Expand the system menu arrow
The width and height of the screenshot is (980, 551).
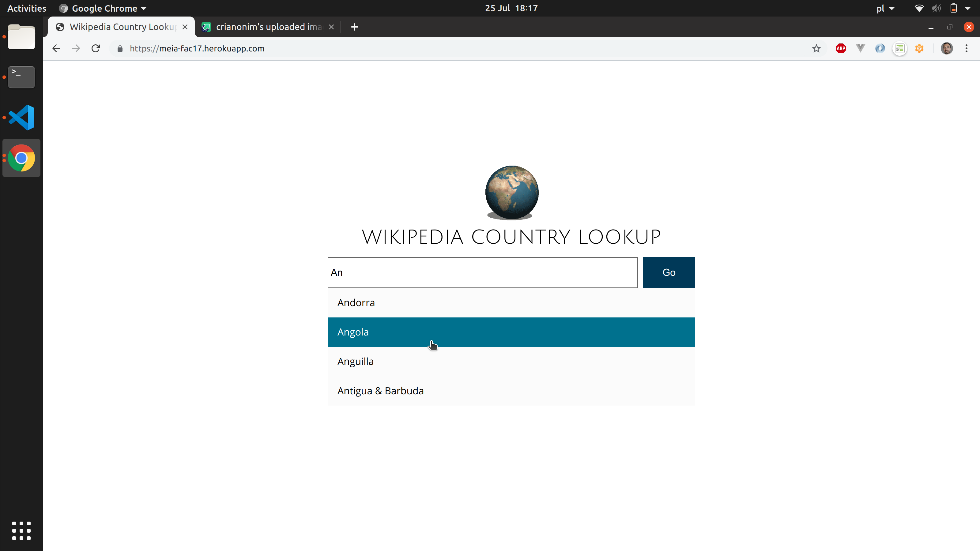[968, 8]
